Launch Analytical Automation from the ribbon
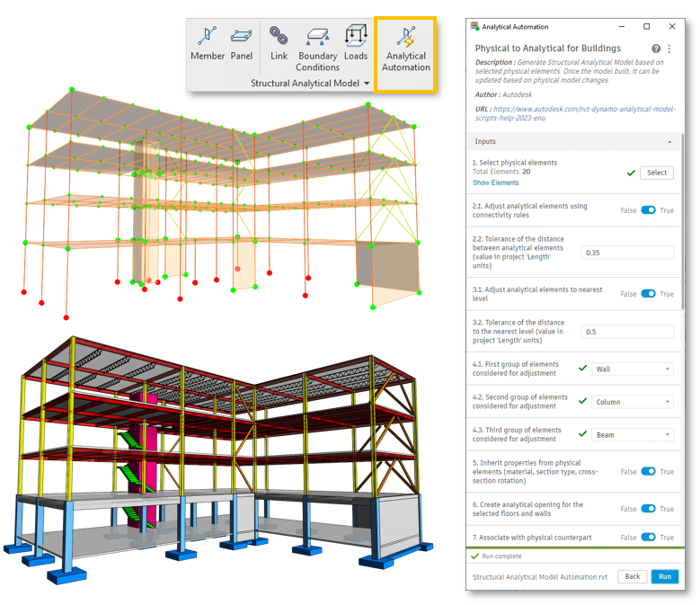Viewport: 700px width, 605px height. pyautogui.click(x=405, y=49)
